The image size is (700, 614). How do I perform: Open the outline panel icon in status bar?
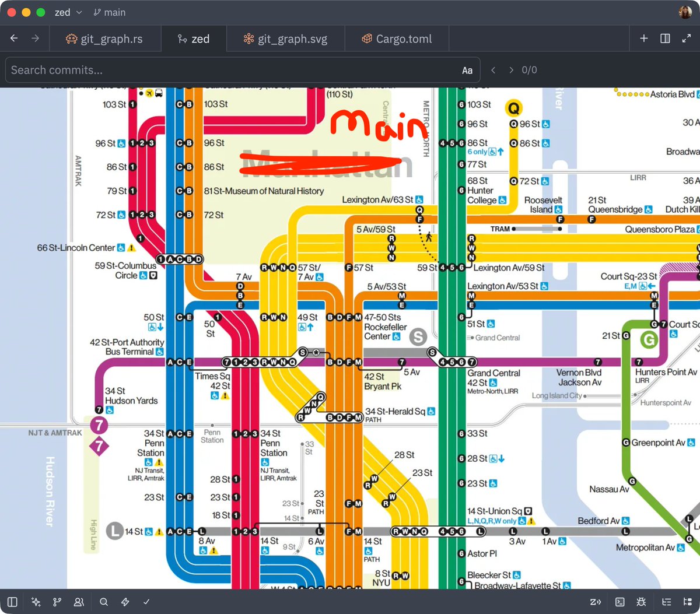(x=666, y=602)
